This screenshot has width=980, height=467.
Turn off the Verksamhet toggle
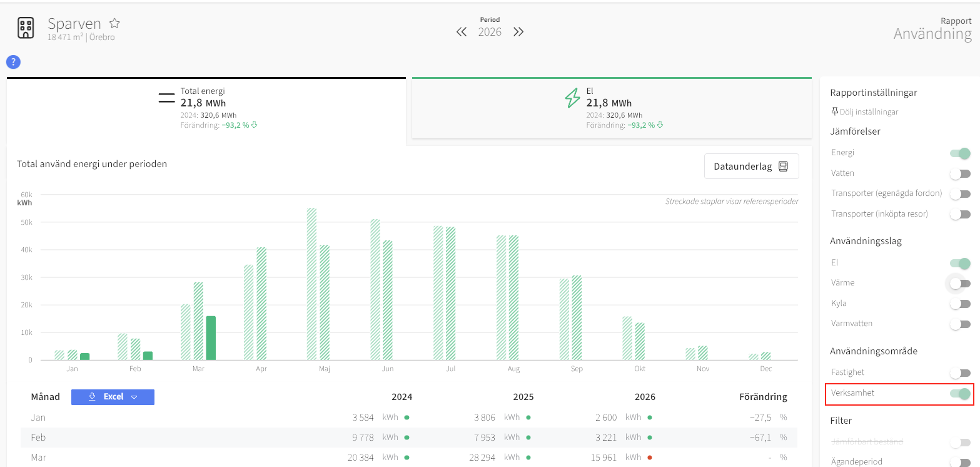coord(960,394)
